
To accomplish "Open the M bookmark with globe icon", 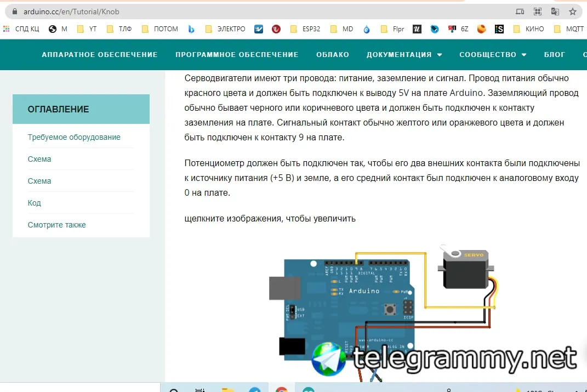I will pos(58,29).
